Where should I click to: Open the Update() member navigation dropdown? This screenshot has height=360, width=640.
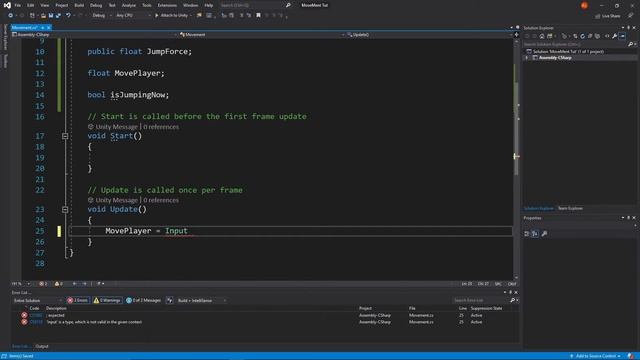click(x=429, y=35)
